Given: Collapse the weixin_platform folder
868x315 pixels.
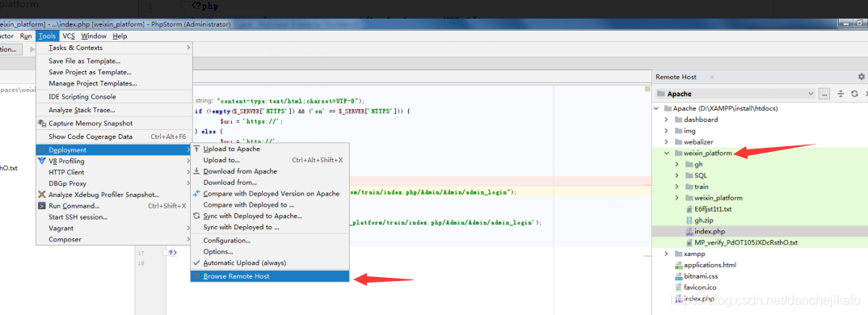Looking at the screenshot, I should [667, 153].
